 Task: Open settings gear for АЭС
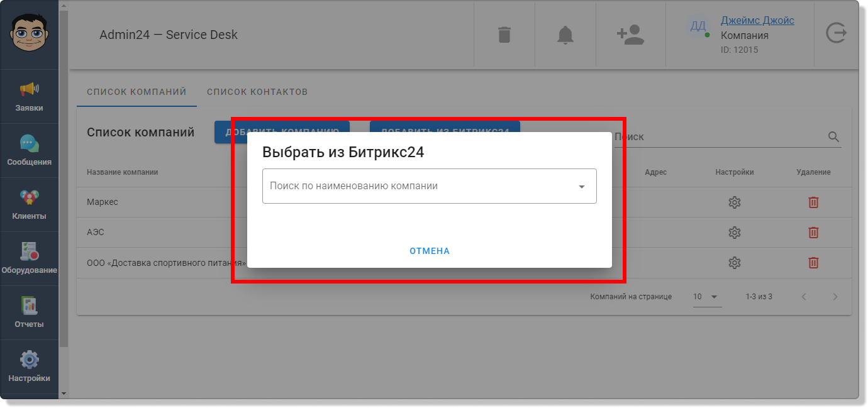734,233
